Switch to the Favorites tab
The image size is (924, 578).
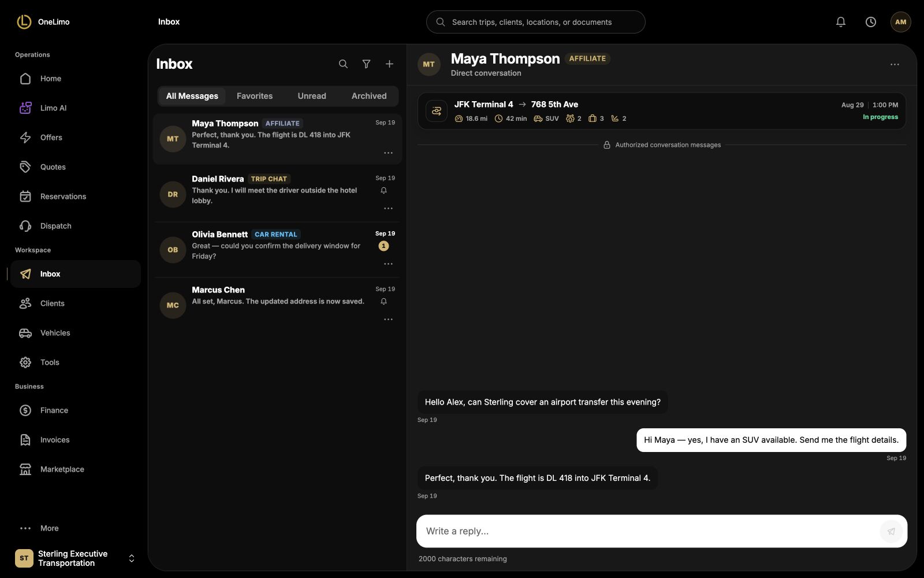(255, 96)
